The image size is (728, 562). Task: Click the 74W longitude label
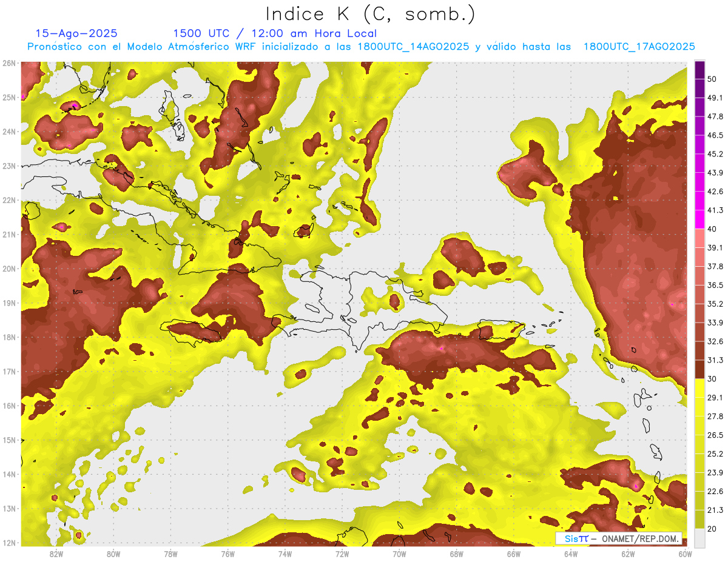[x=285, y=554]
